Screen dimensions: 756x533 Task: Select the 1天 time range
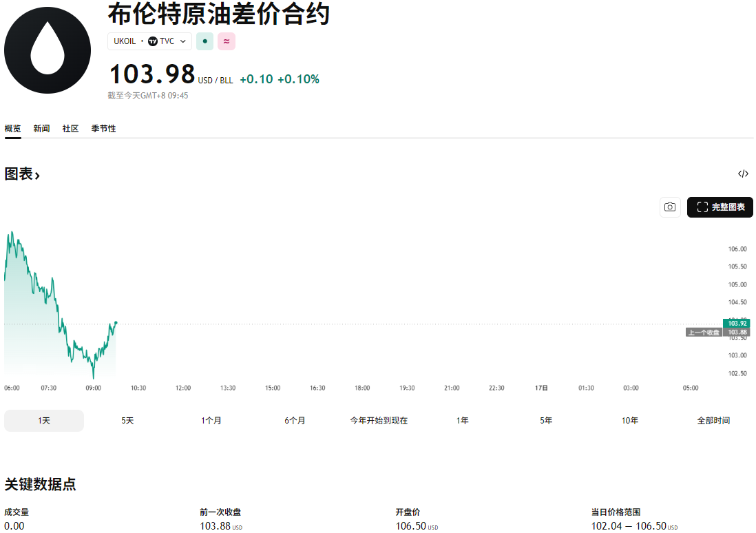(x=44, y=421)
